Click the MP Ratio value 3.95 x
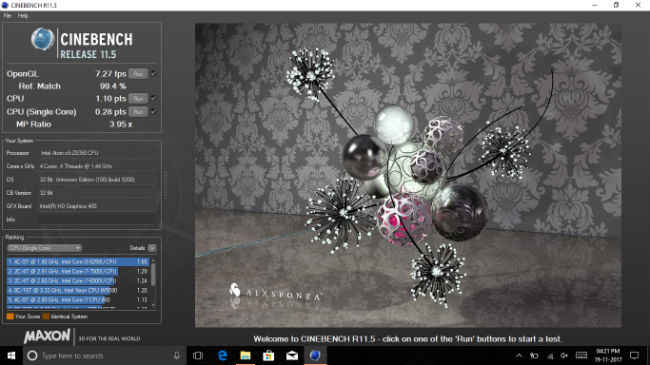 click(x=121, y=124)
